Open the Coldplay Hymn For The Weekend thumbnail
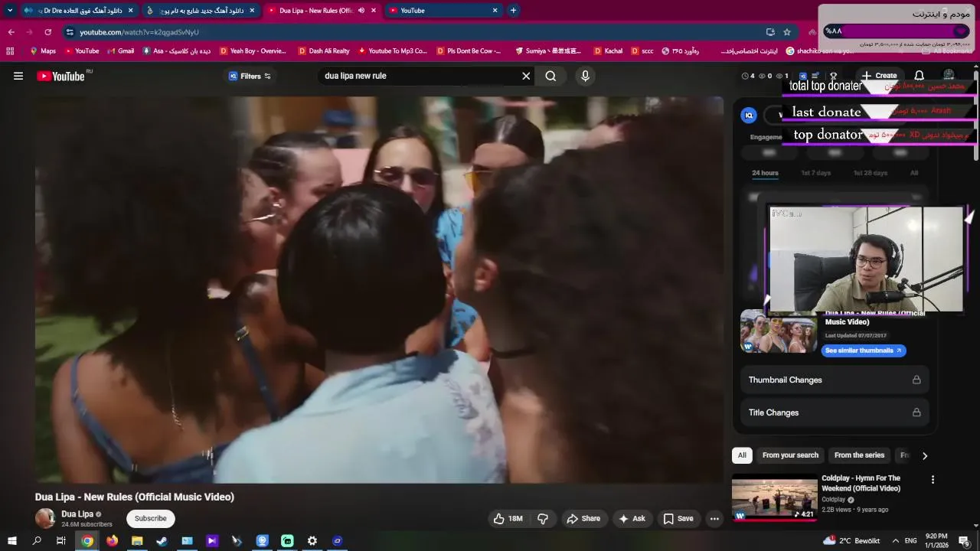This screenshot has height=551, width=980. 774,497
